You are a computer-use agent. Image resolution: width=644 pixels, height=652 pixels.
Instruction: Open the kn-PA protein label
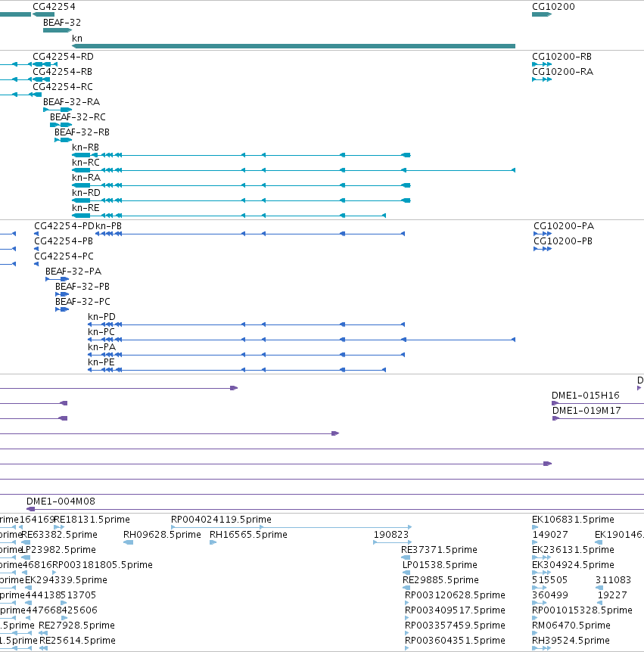101,346
